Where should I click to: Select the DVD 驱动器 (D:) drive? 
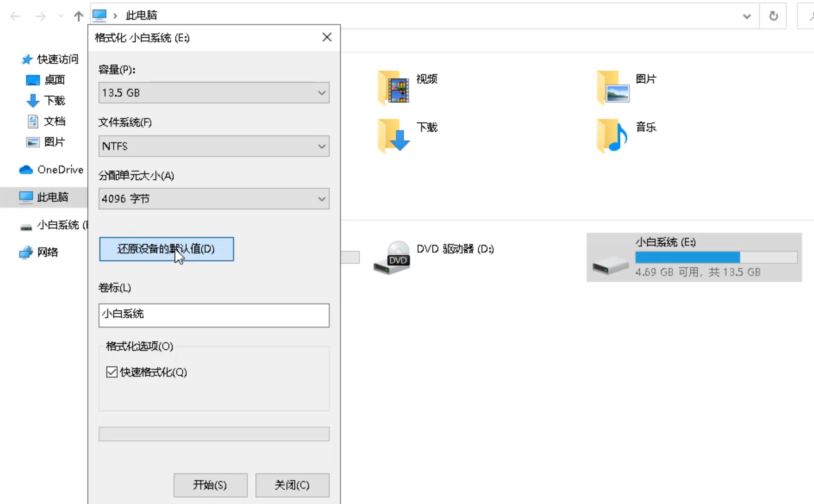coord(391,257)
